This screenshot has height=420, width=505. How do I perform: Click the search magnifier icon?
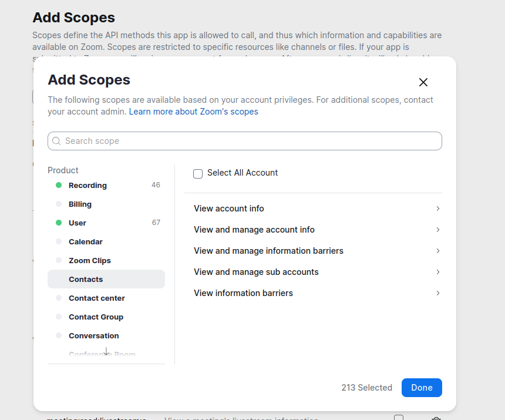(56, 141)
